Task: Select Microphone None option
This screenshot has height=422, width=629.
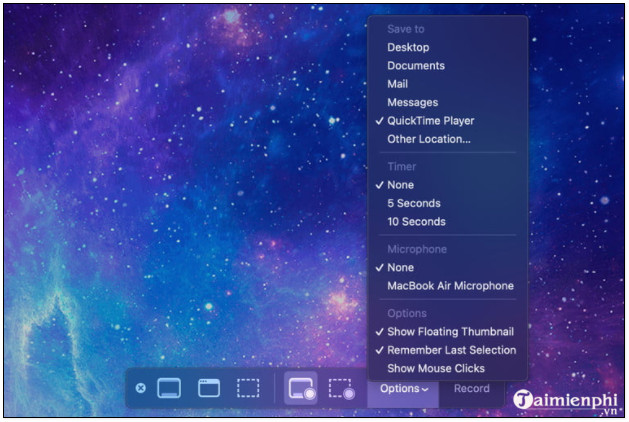Action: coord(447,268)
